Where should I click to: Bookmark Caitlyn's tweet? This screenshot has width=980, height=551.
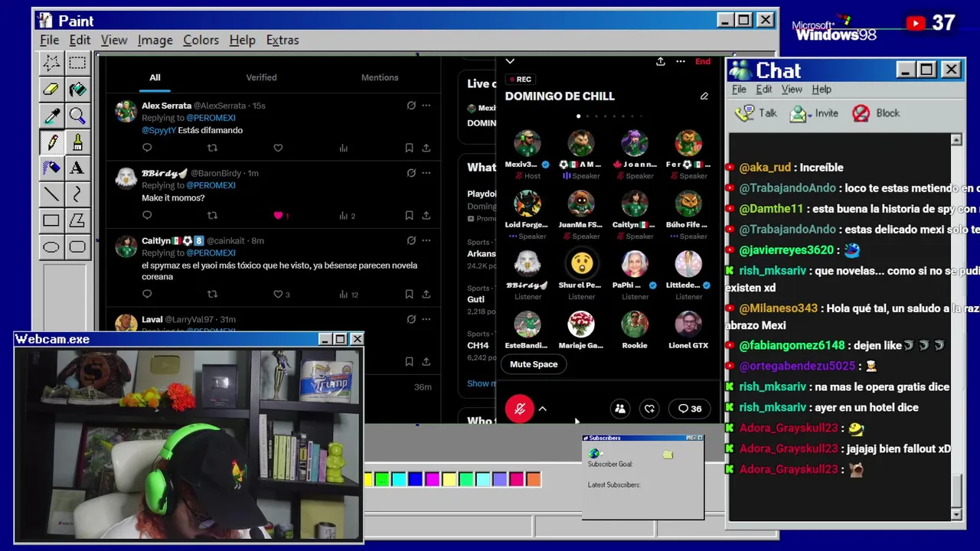(x=409, y=294)
